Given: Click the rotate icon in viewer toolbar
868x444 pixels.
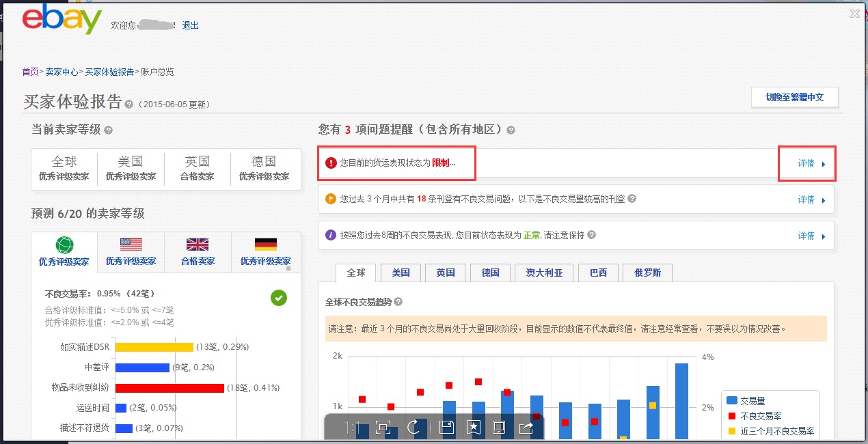Looking at the screenshot, I should coord(413,428).
